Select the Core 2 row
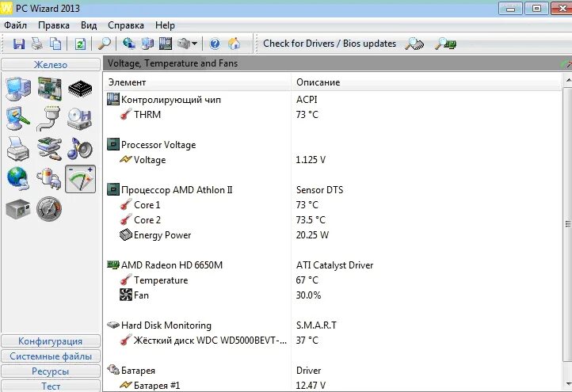The image size is (572, 392). pyautogui.click(x=333, y=220)
